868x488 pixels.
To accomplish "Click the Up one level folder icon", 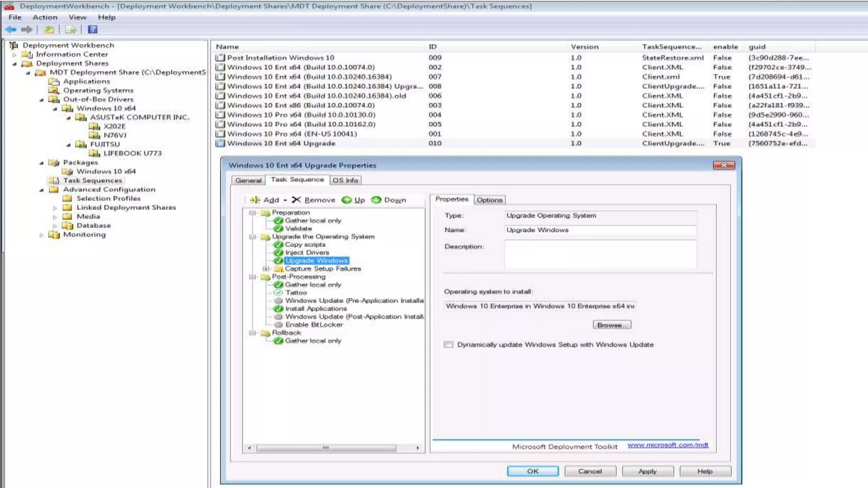I will 49,30.
